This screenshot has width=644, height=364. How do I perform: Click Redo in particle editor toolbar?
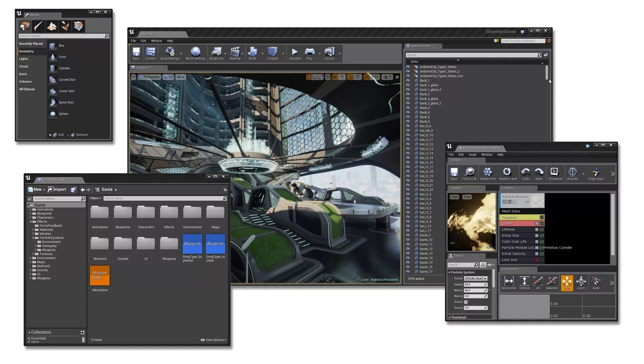(x=539, y=174)
